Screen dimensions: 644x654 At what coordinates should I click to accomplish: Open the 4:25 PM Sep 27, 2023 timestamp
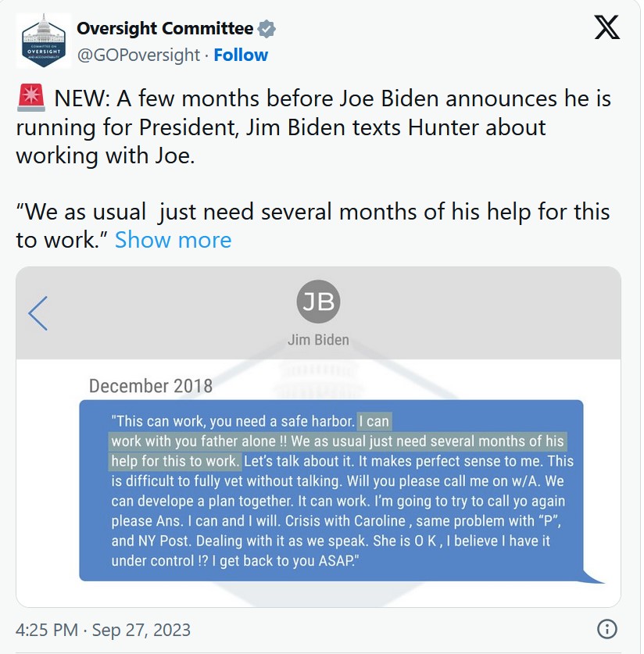point(103,630)
